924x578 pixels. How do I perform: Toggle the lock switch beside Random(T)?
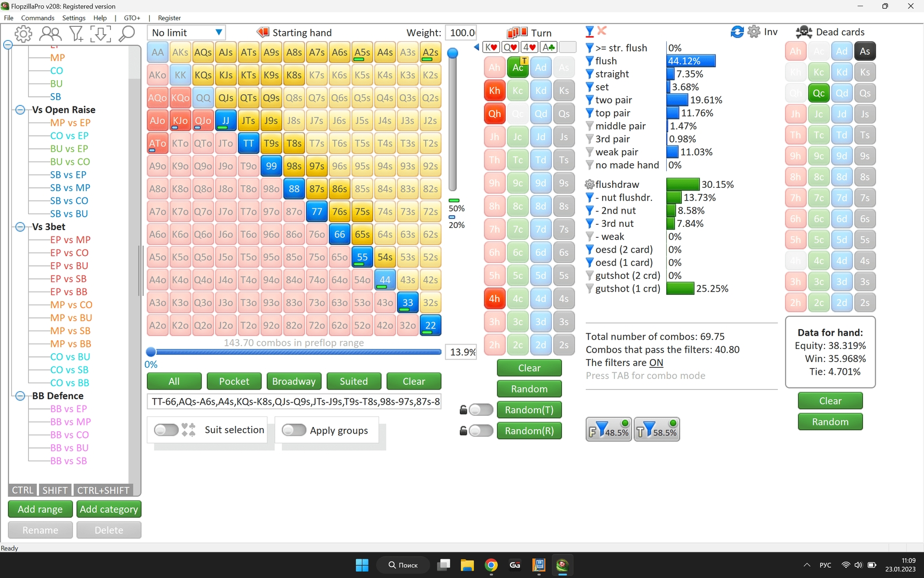[x=480, y=410]
